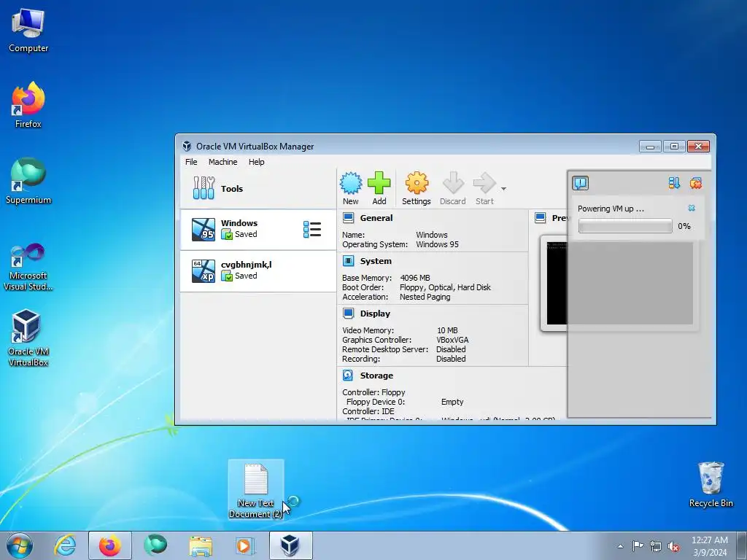Click the notification center icon

point(580,183)
